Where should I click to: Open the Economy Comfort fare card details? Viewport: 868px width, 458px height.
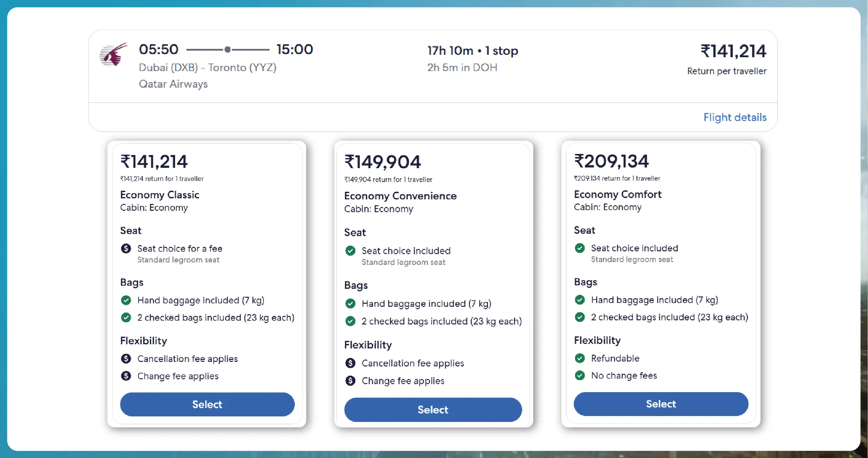618,194
